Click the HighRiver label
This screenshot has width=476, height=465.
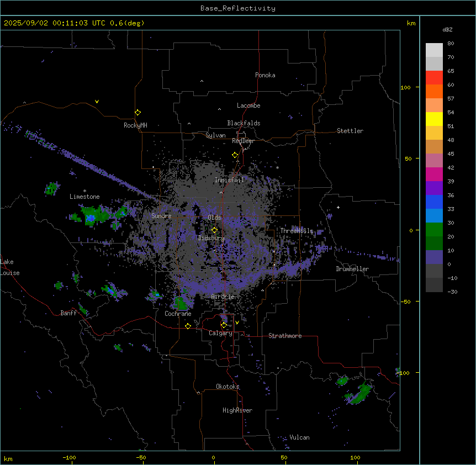point(237,410)
